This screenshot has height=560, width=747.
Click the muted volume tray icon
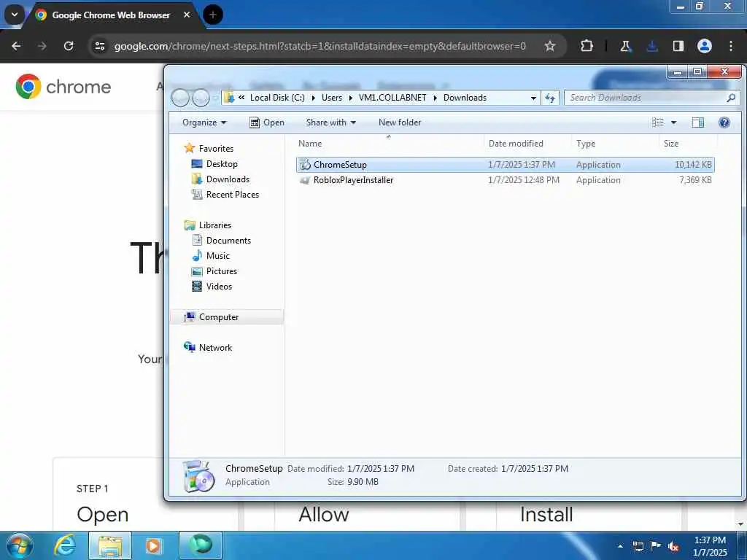(673, 546)
